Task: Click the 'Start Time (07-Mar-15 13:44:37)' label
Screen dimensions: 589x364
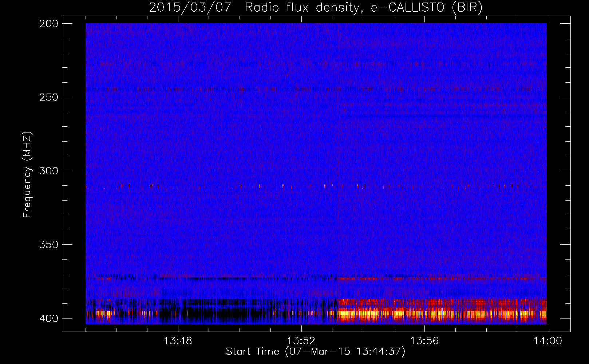Action: (x=316, y=352)
